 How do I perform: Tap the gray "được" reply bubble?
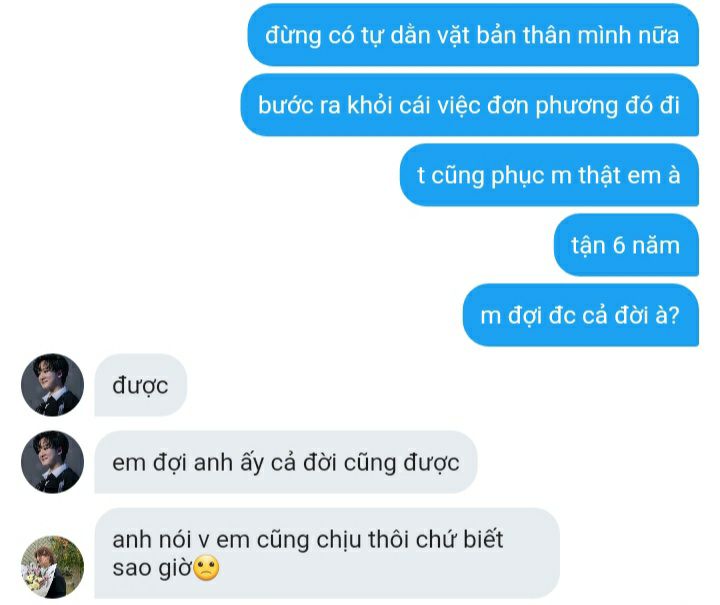click(141, 385)
